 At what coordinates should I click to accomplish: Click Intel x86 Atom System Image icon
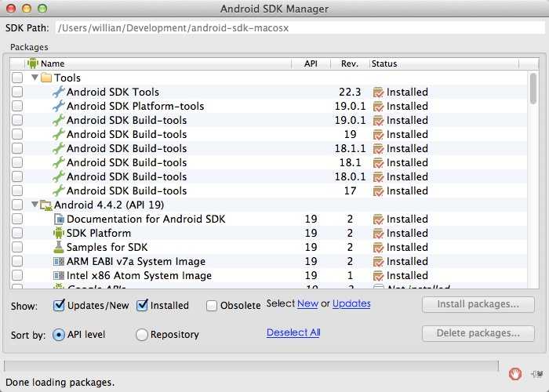(59, 275)
